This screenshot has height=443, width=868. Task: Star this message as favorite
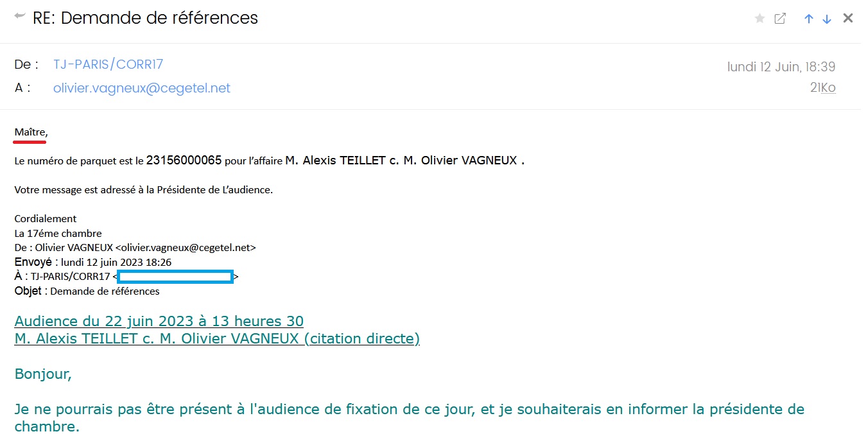(759, 19)
